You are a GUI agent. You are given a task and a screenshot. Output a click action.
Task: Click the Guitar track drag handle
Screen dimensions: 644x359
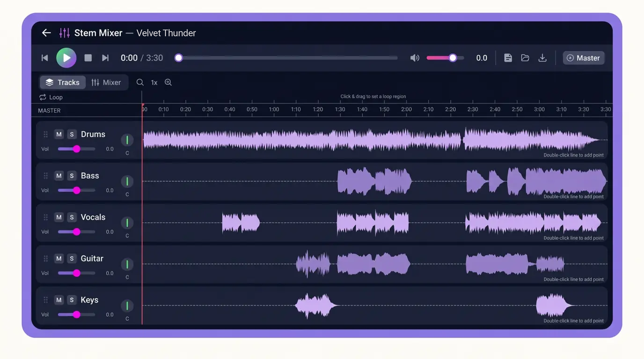click(x=45, y=258)
